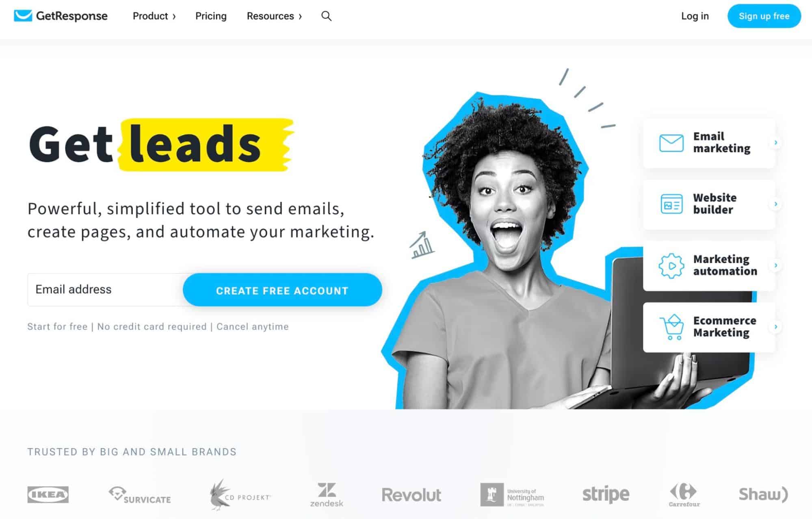The image size is (812, 519).
Task: Click the Create Free Account button
Action: (x=282, y=290)
